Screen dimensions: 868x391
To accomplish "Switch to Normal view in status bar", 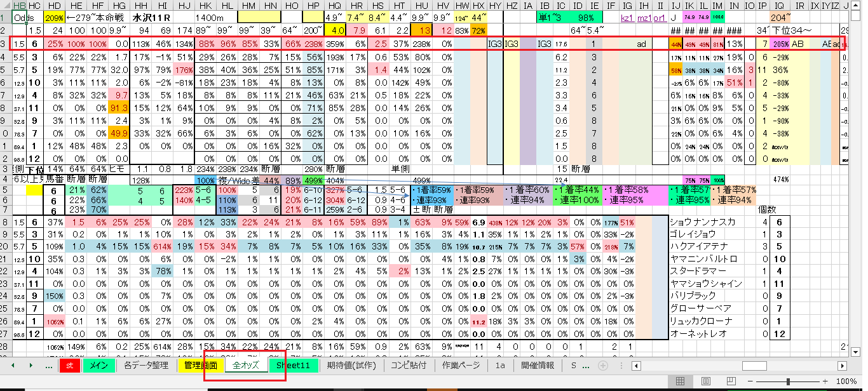I will [680, 381].
